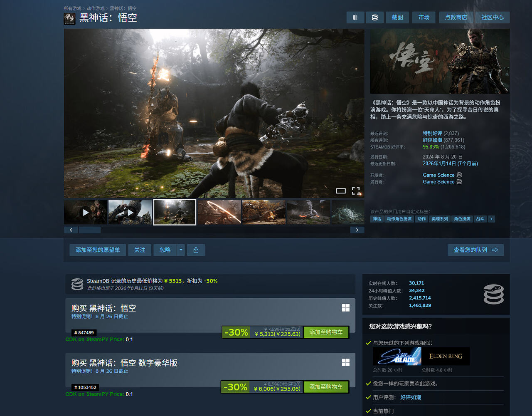
Task: Click last update date 2026年1月14日 link
Action: coord(450,163)
